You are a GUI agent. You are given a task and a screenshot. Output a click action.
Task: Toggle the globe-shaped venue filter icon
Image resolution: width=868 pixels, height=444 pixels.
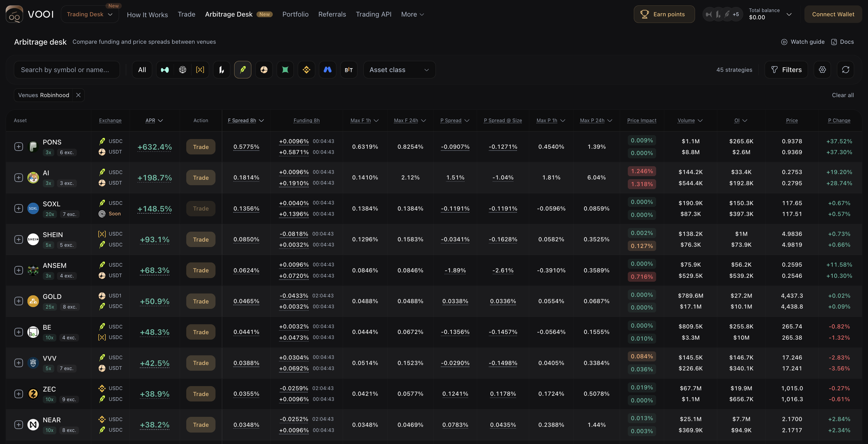pos(183,70)
